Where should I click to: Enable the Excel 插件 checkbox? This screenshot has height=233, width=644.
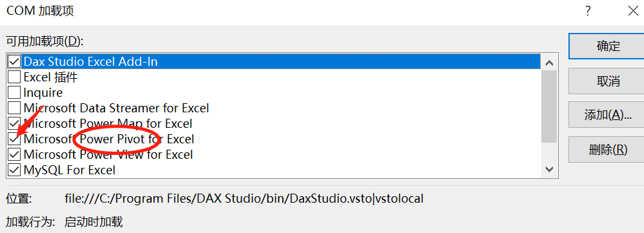click(x=14, y=77)
